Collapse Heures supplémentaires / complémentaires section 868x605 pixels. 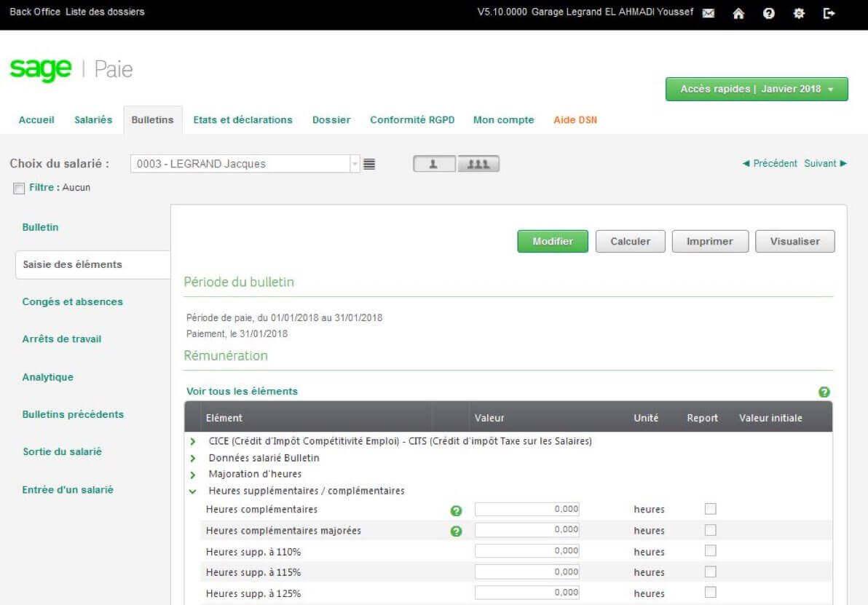click(x=192, y=491)
